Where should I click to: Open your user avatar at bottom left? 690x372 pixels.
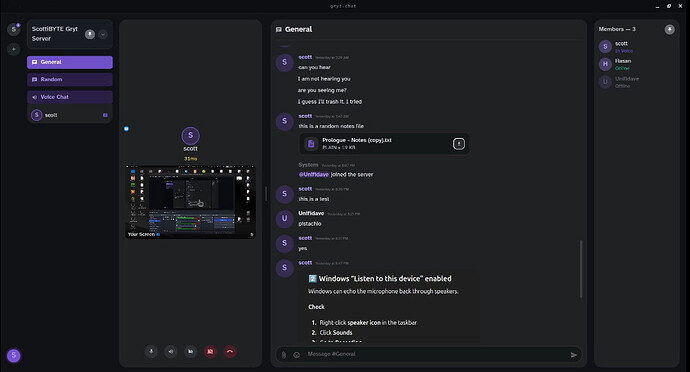(14, 355)
